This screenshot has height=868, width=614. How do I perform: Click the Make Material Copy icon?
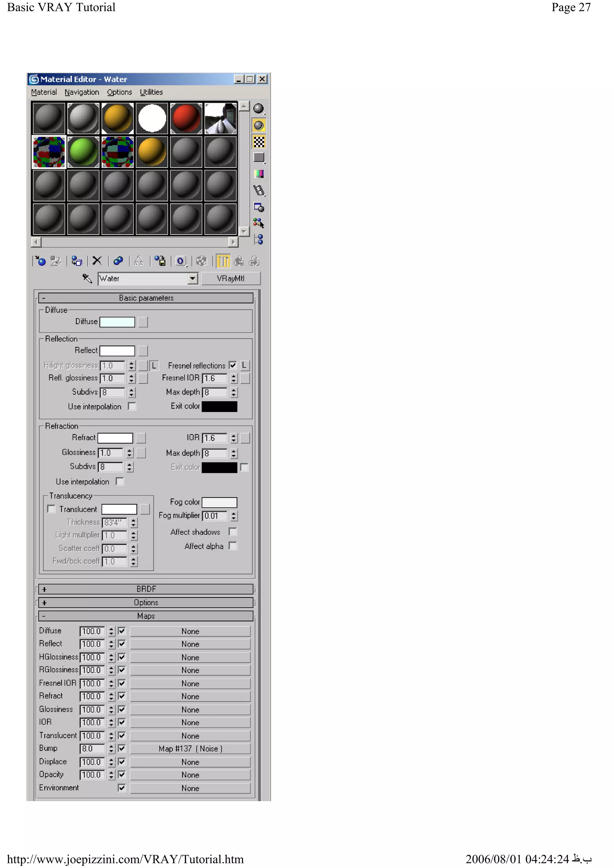(118, 261)
